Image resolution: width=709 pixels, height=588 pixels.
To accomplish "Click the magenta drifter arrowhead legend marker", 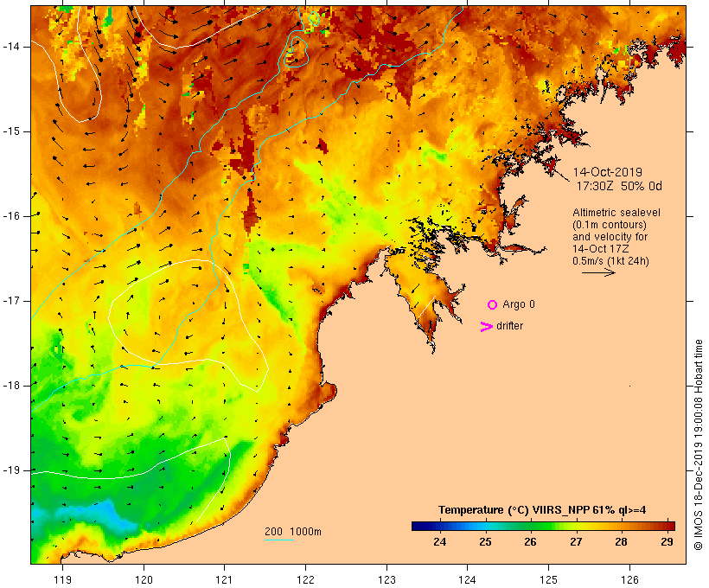I will (486, 327).
